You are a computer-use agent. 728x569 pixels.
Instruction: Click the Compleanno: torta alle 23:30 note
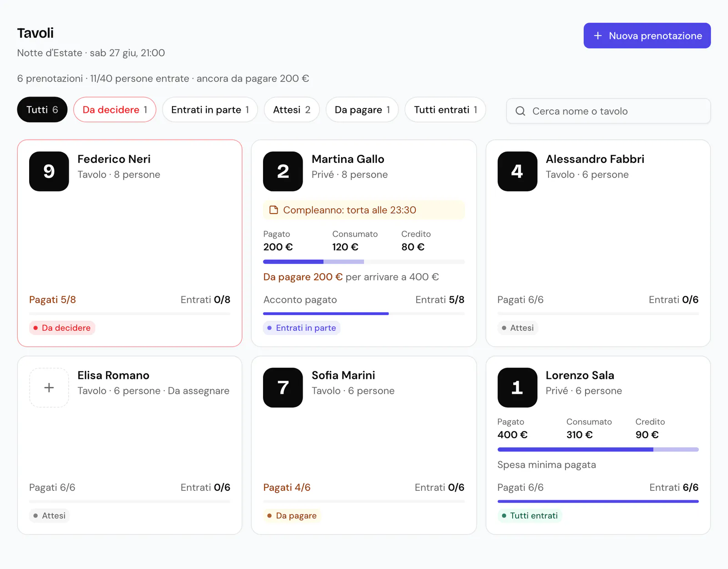click(364, 210)
